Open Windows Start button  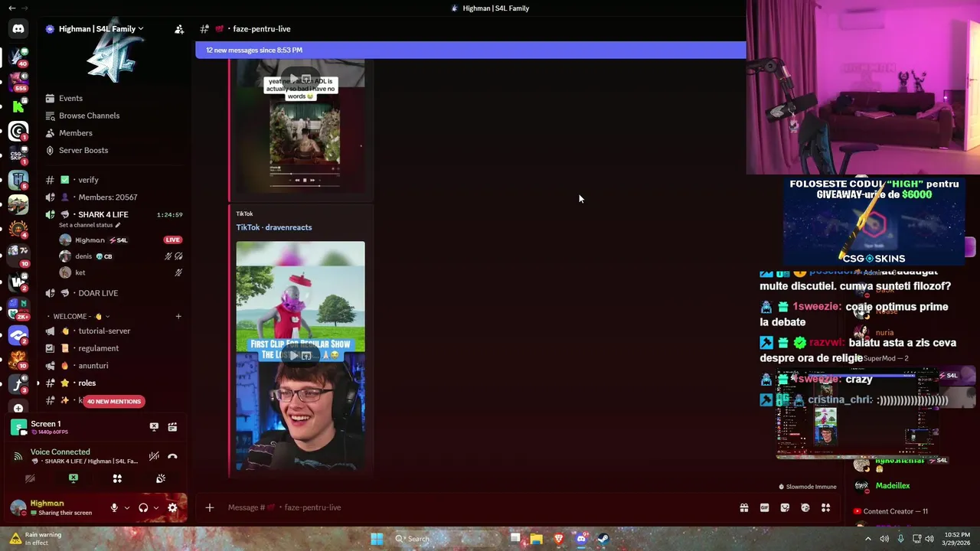[377, 539]
